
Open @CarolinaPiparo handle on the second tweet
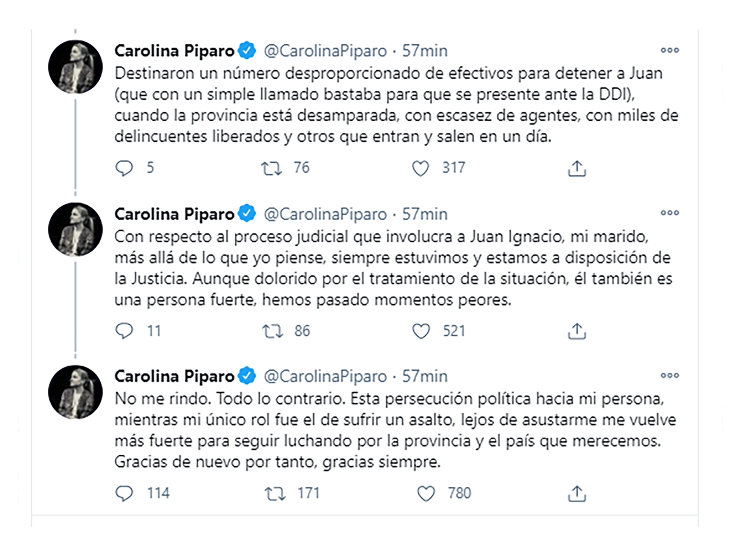click(325, 214)
